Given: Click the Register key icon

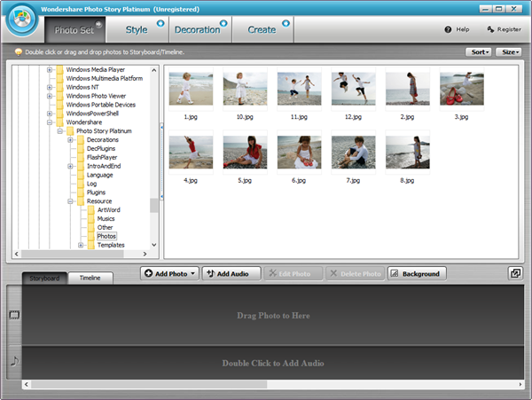Looking at the screenshot, I should [x=490, y=29].
